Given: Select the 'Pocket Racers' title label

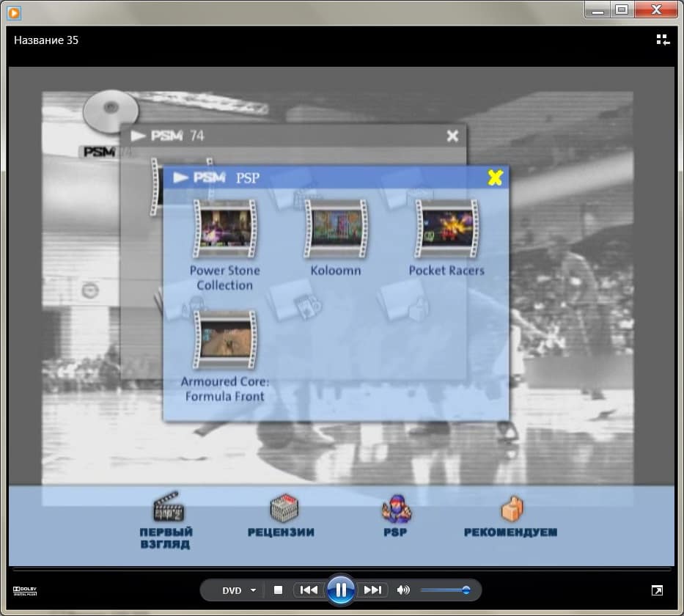Looking at the screenshot, I should tap(446, 271).
